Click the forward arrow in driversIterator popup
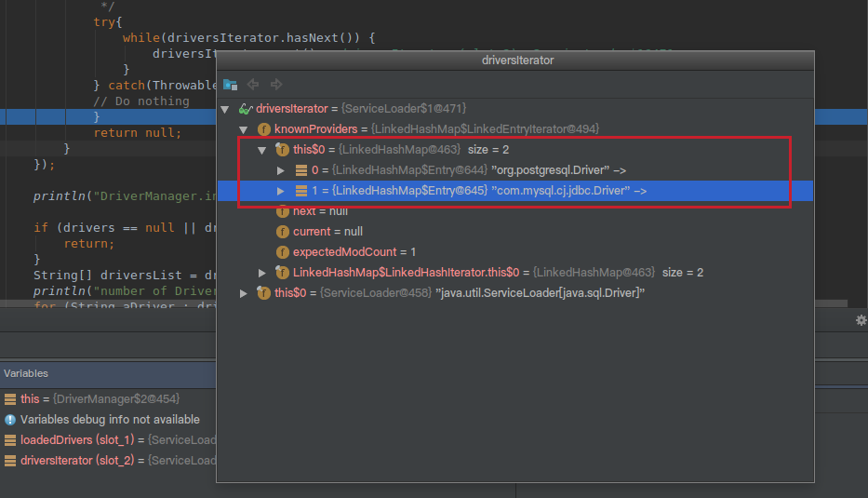 276,84
